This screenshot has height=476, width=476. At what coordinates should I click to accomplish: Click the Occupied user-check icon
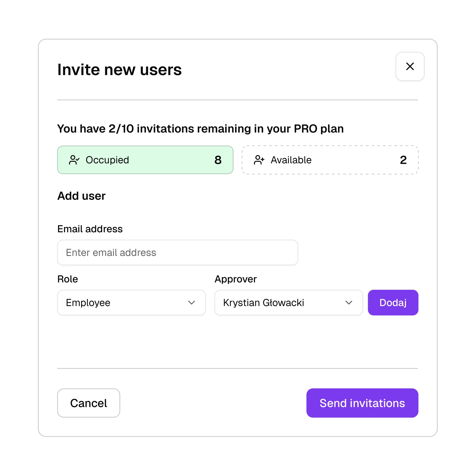(x=74, y=160)
